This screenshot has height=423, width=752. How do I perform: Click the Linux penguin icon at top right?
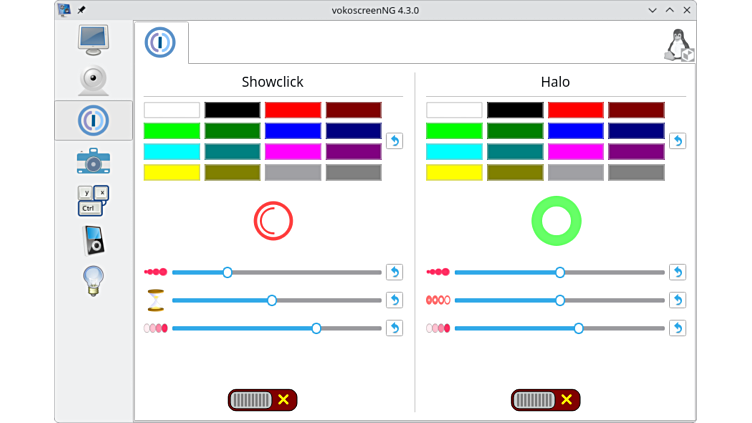679,45
